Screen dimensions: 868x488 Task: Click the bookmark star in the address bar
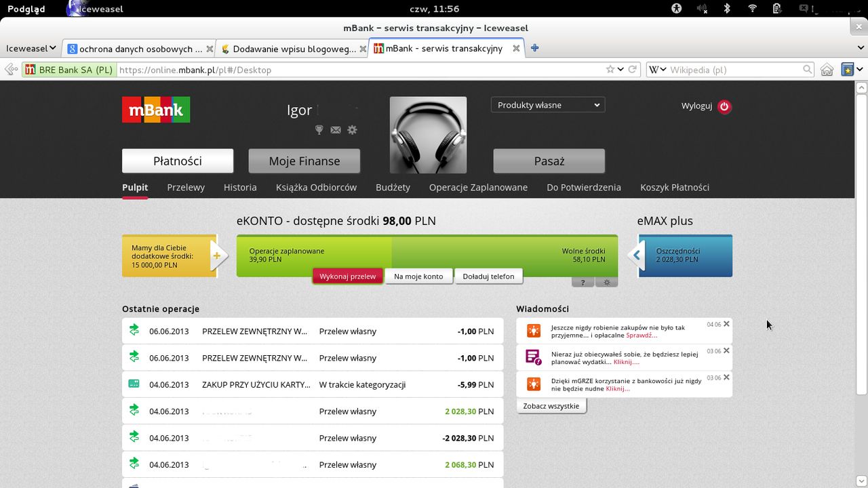pos(610,70)
